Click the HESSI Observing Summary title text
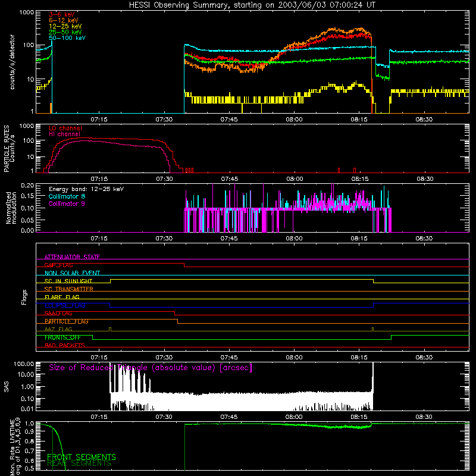Viewport: 476px width, 476px height. click(x=252, y=5)
